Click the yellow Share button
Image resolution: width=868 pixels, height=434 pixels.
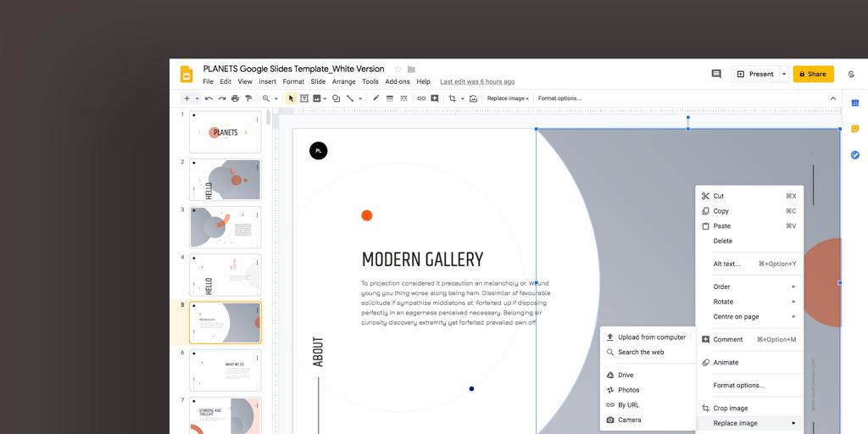813,75
